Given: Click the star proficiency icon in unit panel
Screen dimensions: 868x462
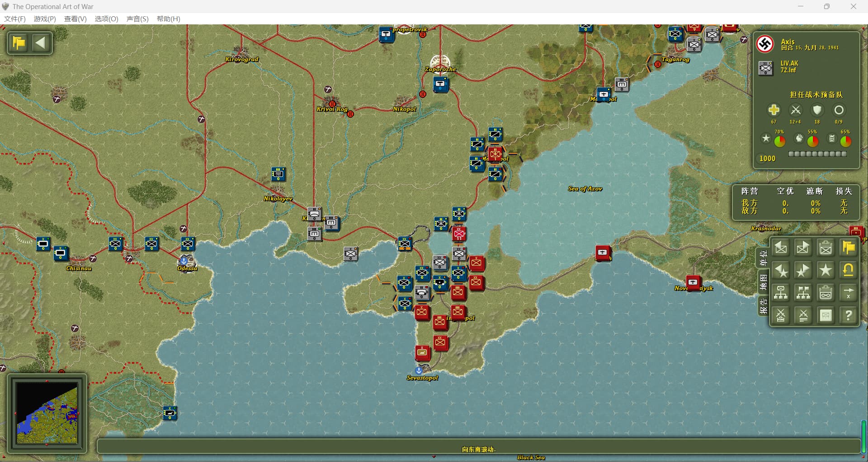Looking at the screenshot, I should (x=766, y=138).
